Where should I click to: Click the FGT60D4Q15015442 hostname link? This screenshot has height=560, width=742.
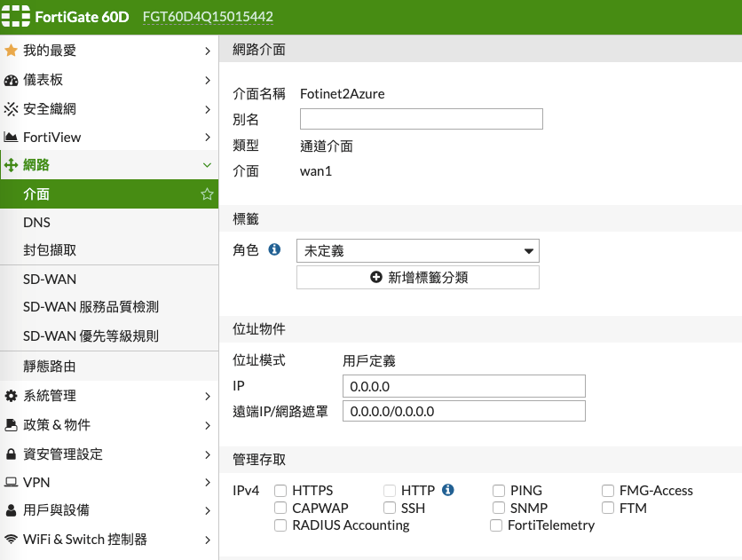208,17
